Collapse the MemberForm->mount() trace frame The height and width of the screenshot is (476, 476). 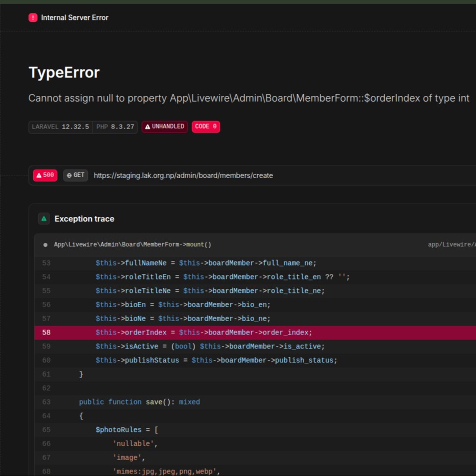point(133,245)
